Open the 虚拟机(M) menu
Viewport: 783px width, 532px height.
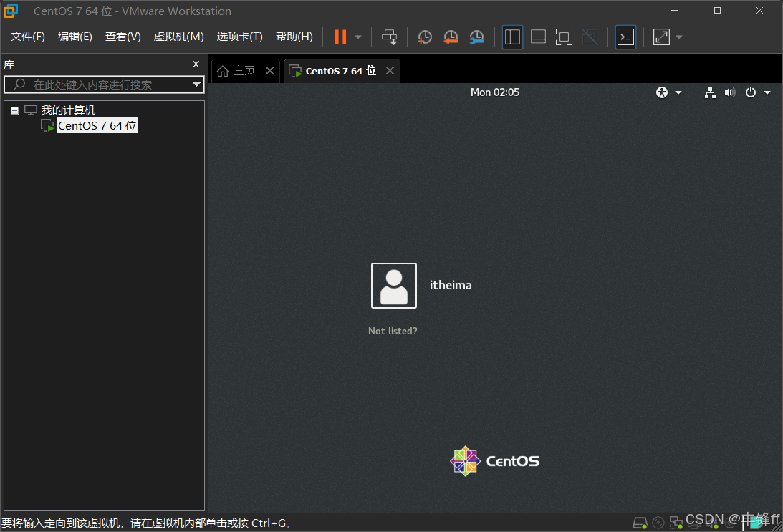[x=179, y=37]
